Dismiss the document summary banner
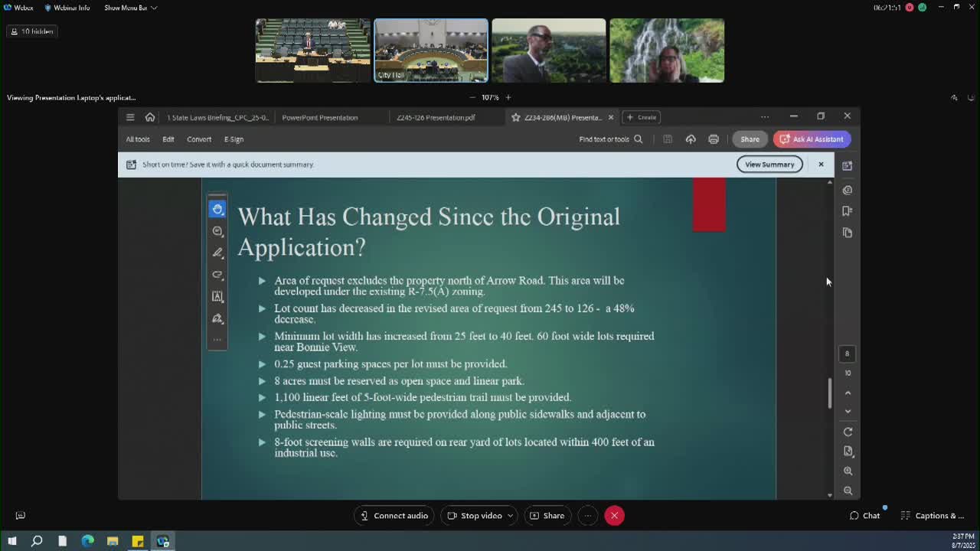The image size is (980, 551). click(821, 165)
